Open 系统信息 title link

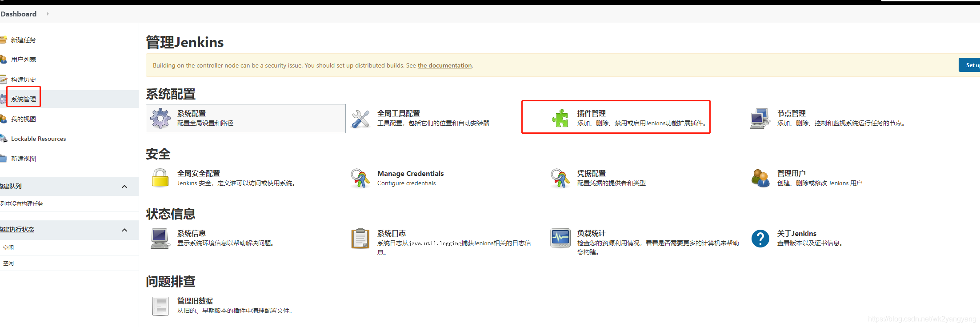[192, 233]
